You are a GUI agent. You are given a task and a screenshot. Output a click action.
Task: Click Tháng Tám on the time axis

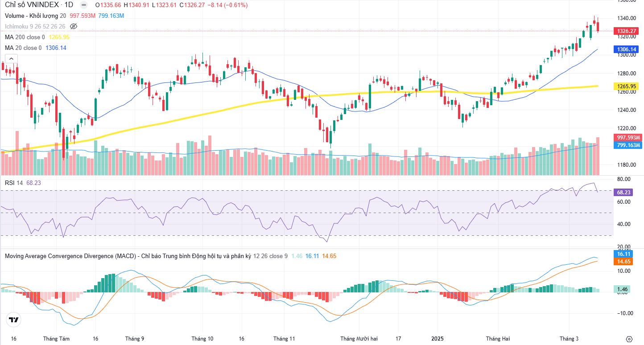56,339
